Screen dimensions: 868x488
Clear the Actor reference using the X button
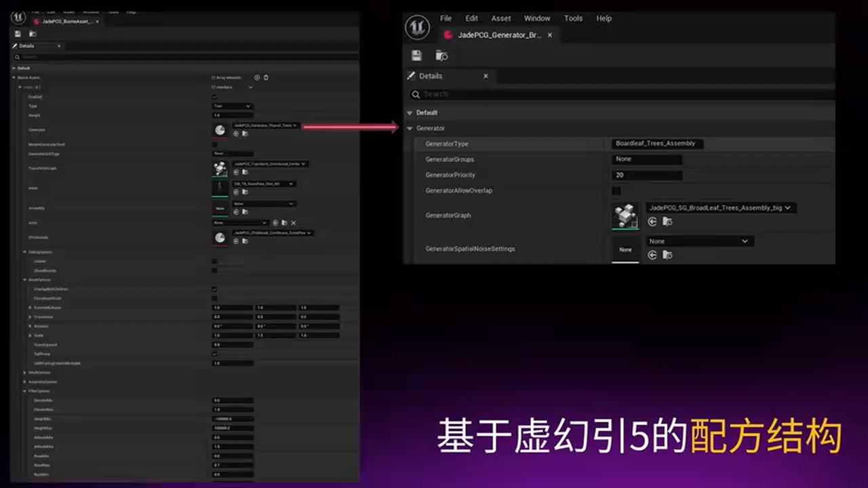click(293, 222)
